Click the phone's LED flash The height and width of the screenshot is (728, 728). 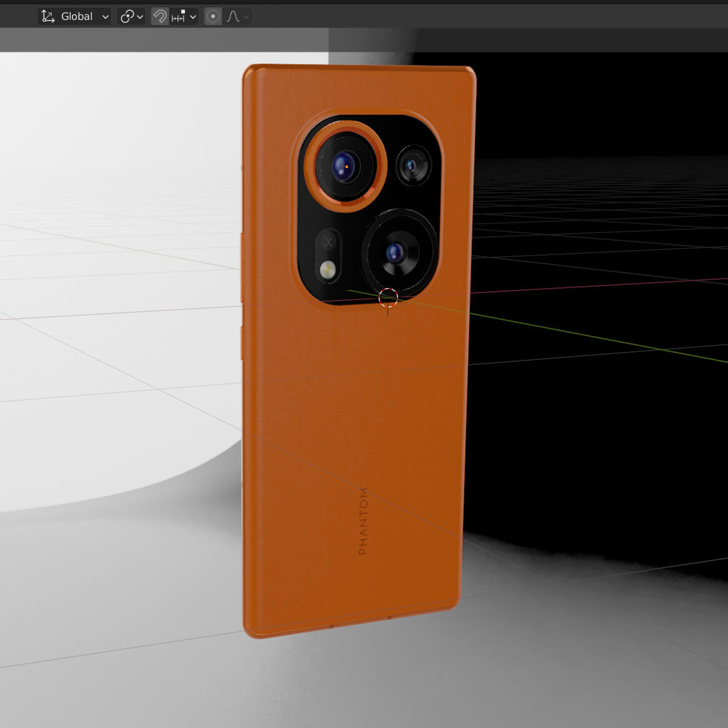click(x=327, y=269)
